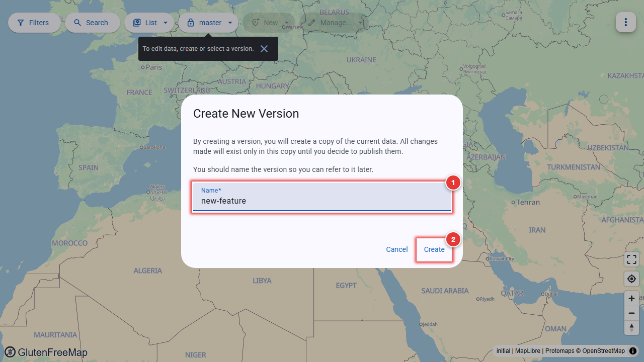Expand the Manage dropdown arrow

360,23
